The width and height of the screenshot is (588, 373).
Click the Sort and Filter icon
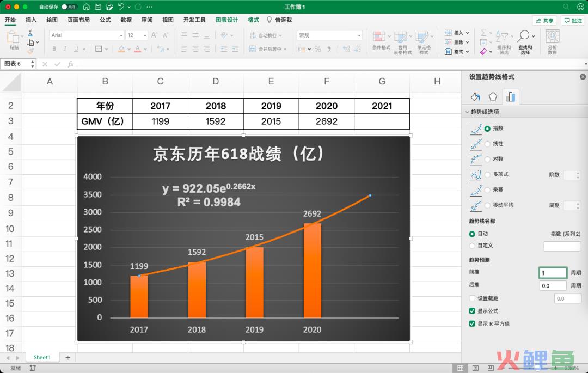tap(502, 36)
